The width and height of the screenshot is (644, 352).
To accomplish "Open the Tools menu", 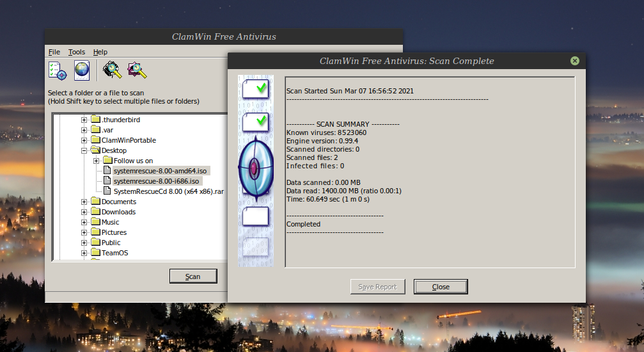I will point(76,52).
